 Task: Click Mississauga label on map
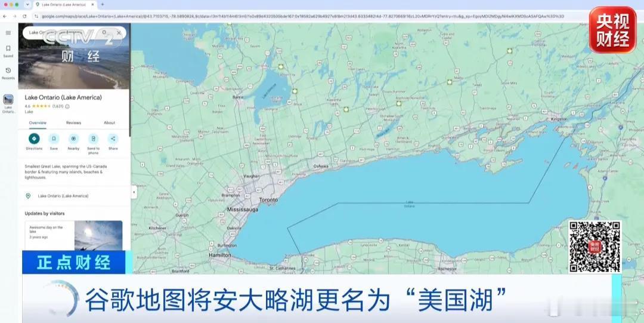pos(243,210)
